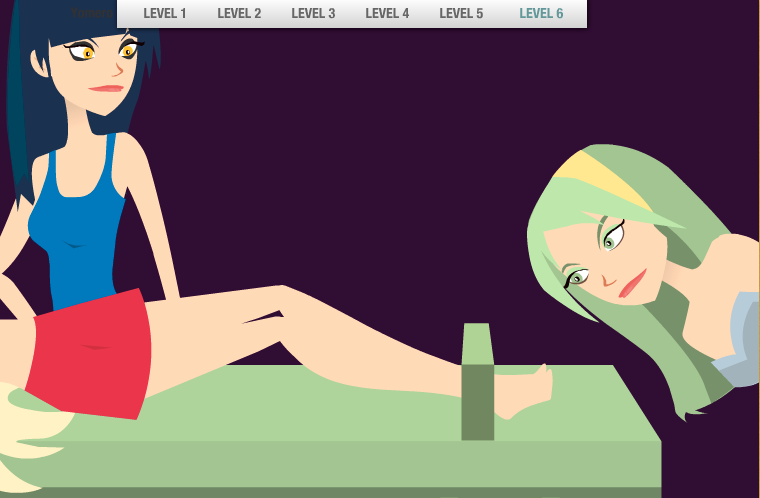Open the LEVEL 1 tab
The height and width of the screenshot is (498, 760).
click(165, 14)
